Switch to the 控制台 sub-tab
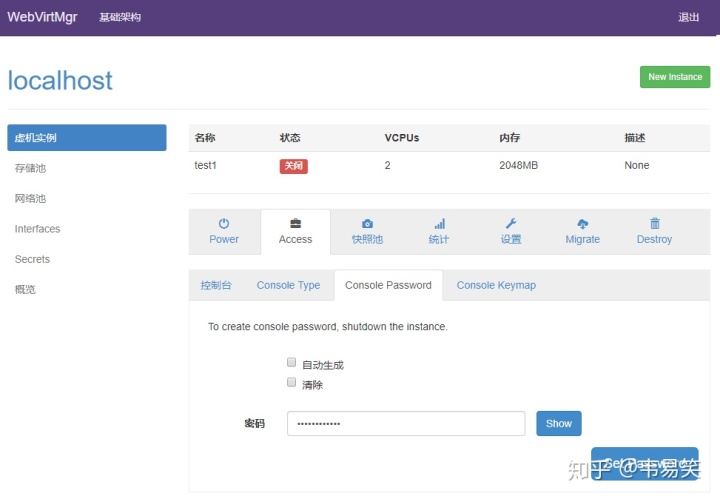This screenshot has width=720, height=499. click(216, 285)
